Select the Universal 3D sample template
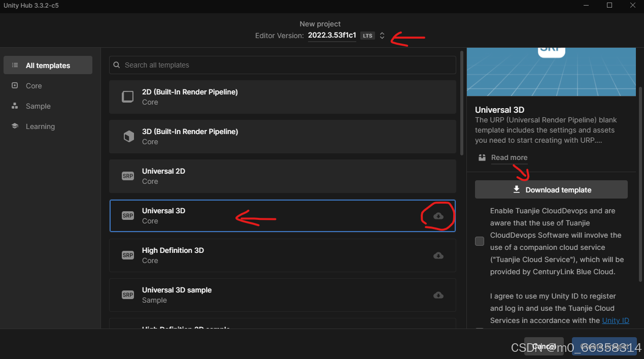This screenshot has height=359, width=644. click(282, 295)
